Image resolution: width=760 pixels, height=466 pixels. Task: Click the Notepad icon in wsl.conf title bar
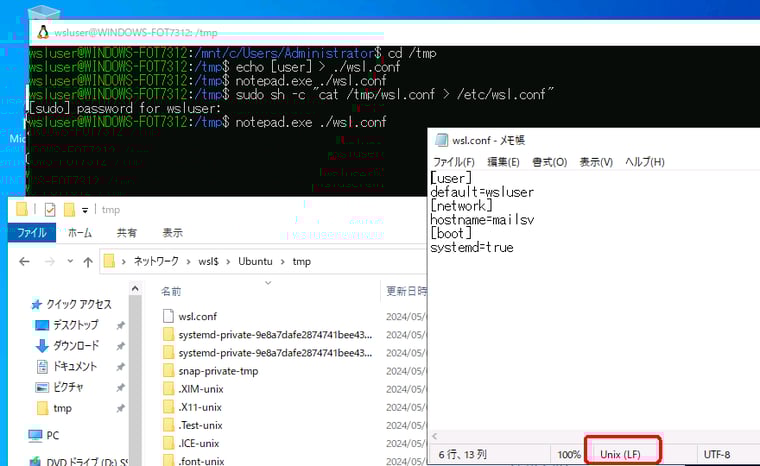(442, 140)
